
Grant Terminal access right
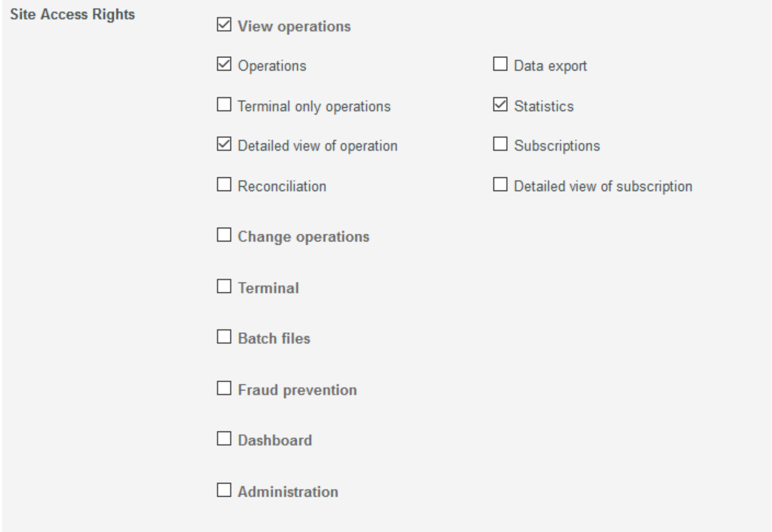(224, 287)
